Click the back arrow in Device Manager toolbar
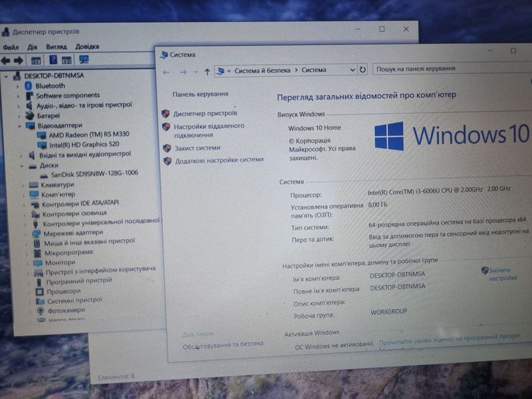The image size is (532, 399). point(6,60)
